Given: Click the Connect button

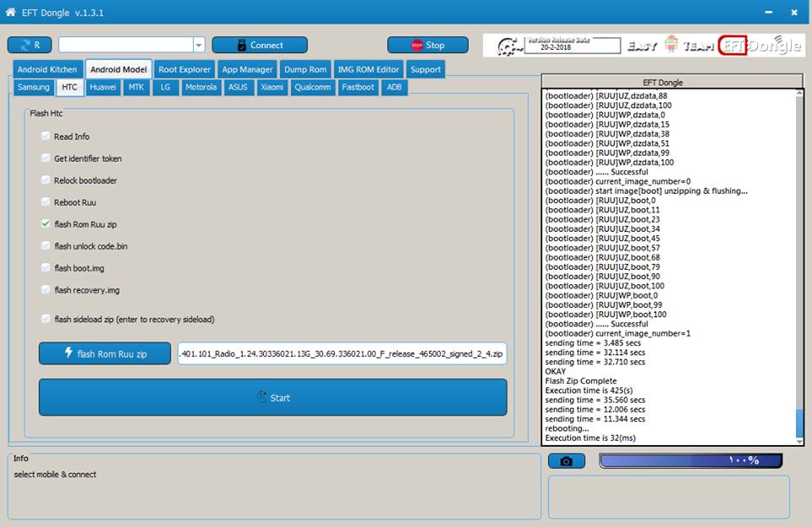Looking at the screenshot, I should pos(260,45).
